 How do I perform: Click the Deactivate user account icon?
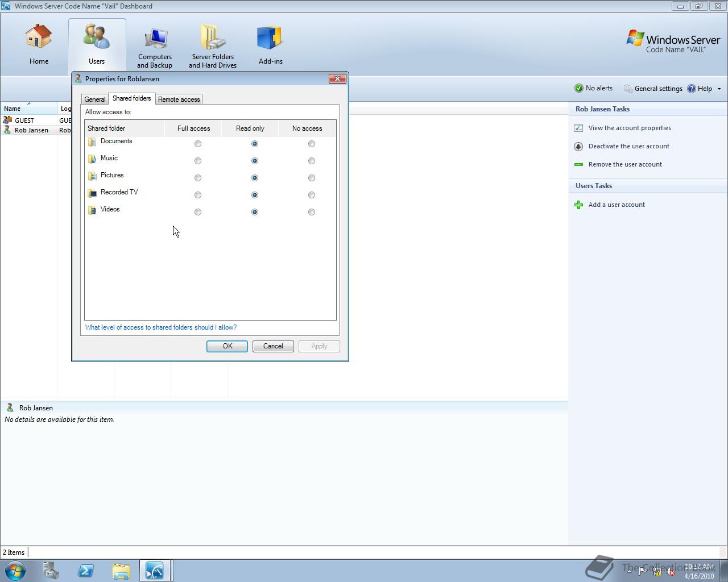click(x=578, y=146)
